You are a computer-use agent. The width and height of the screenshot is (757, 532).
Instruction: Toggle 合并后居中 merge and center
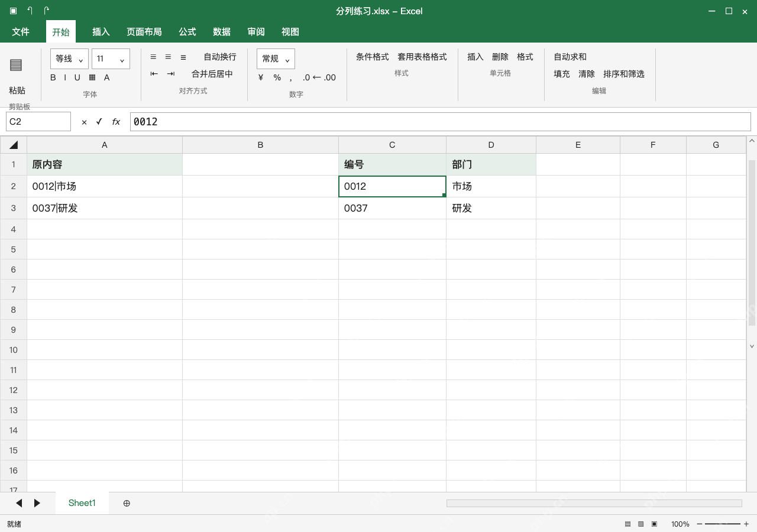[212, 74]
